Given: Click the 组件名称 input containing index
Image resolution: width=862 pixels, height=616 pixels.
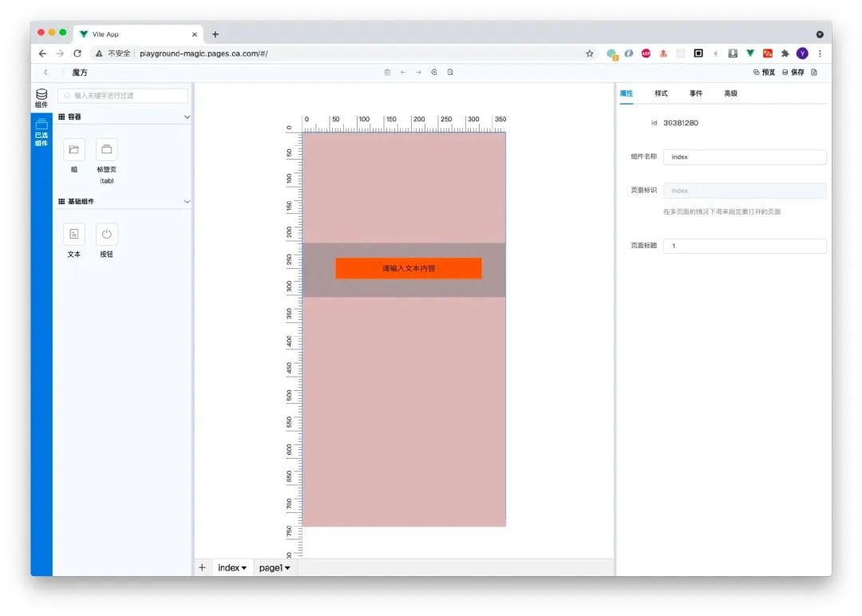Looking at the screenshot, I should (x=745, y=157).
